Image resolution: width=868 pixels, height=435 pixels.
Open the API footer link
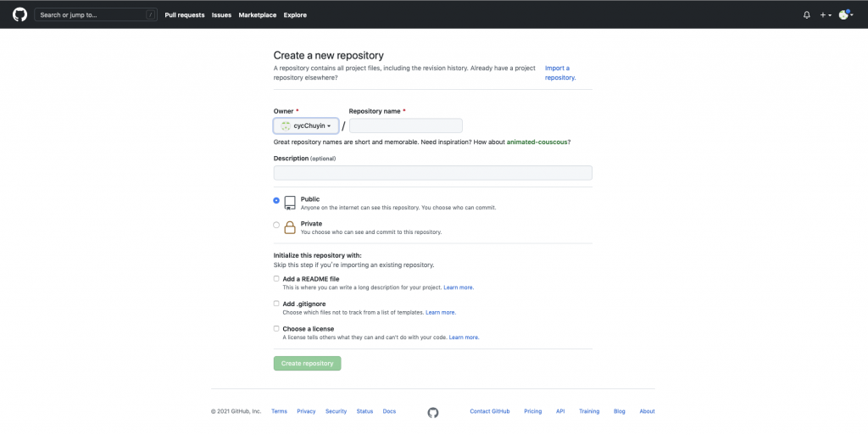coord(560,411)
